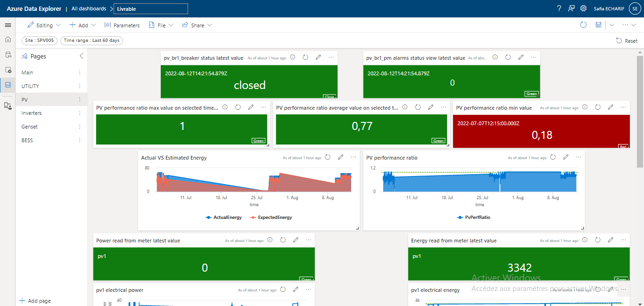The height and width of the screenshot is (306, 644).
Task: Click Add page at bottom
Action: [35, 301]
